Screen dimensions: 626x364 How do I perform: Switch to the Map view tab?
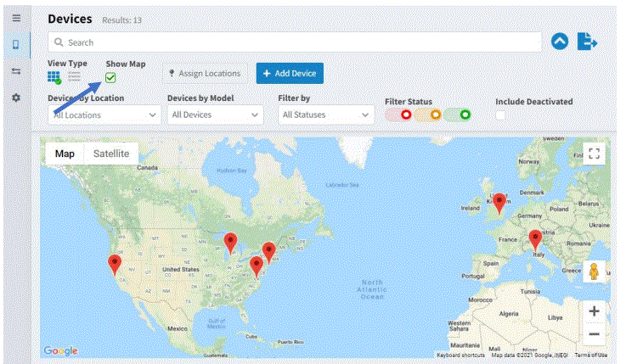[65, 154]
